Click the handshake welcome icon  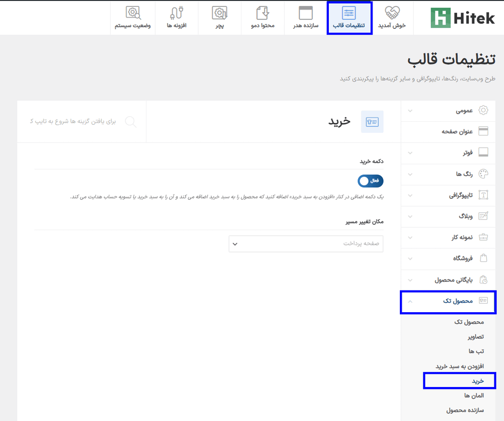tap(392, 12)
